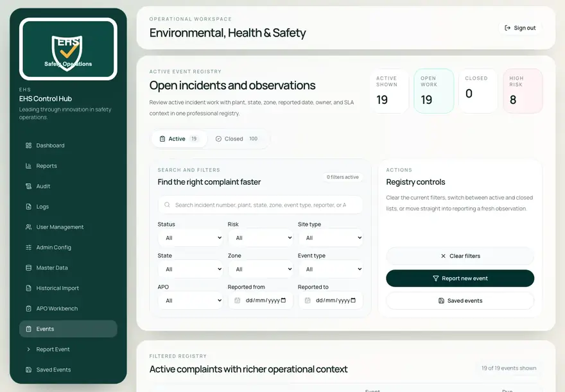Focus the incident search input field

tap(260, 205)
